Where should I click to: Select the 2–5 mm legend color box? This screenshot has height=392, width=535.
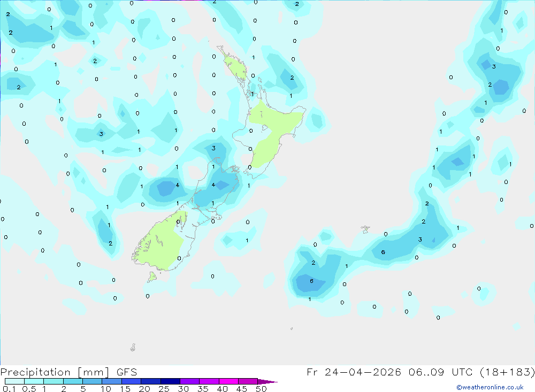[73, 381]
